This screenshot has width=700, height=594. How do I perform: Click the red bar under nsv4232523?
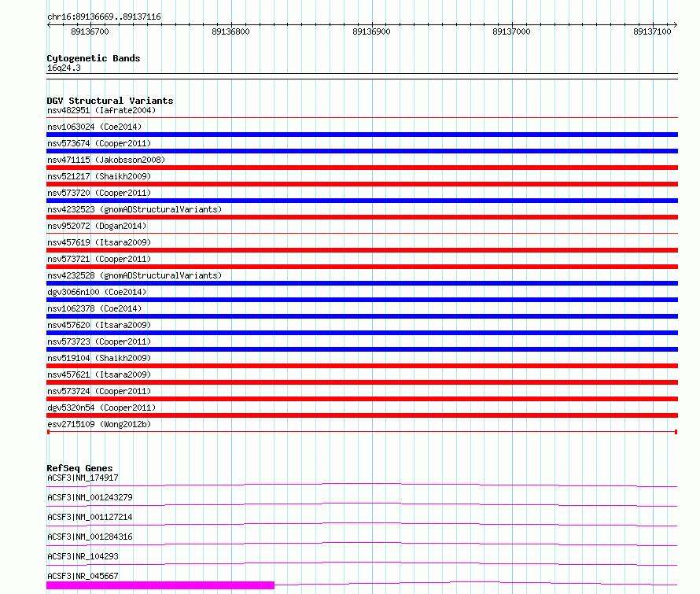point(362,217)
